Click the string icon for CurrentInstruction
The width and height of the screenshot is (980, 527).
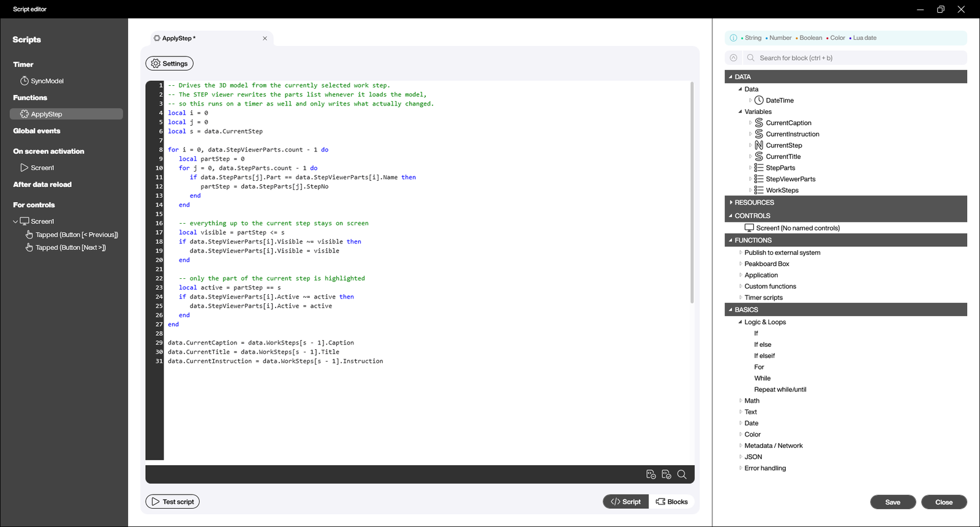[759, 134]
